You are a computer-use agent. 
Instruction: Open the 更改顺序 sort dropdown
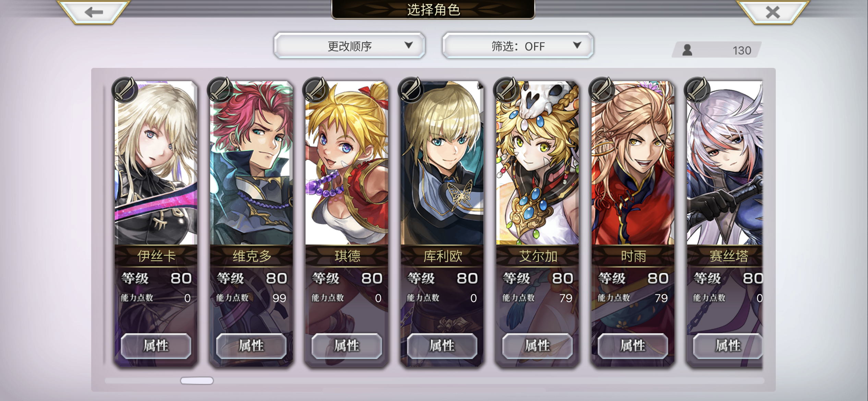(349, 46)
